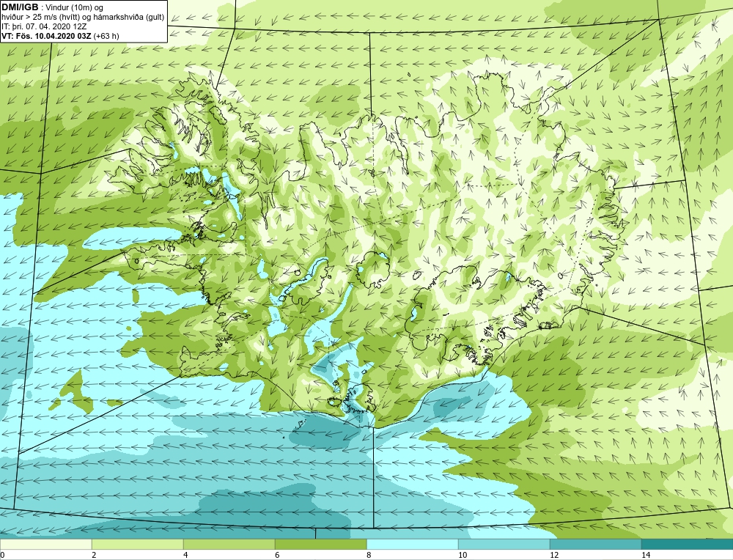
Task: Click the 'IT: þri. 07. 04. 2020 12Z' line
Action: pos(44,26)
